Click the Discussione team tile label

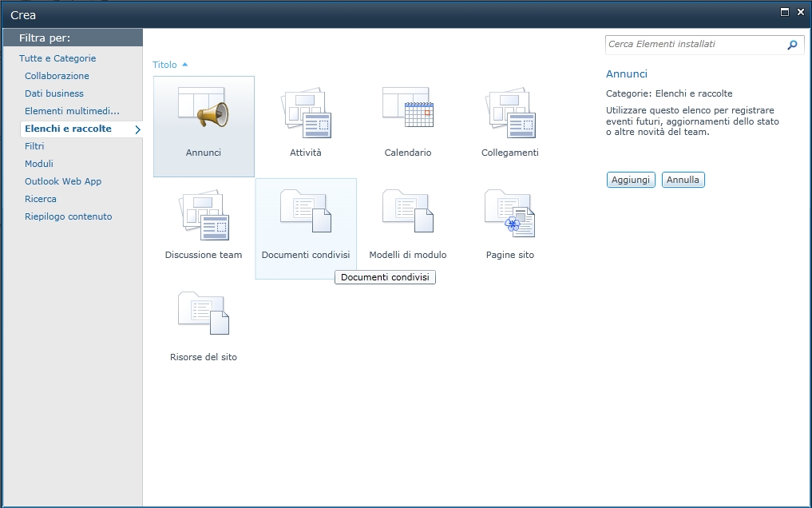(204, 255)
